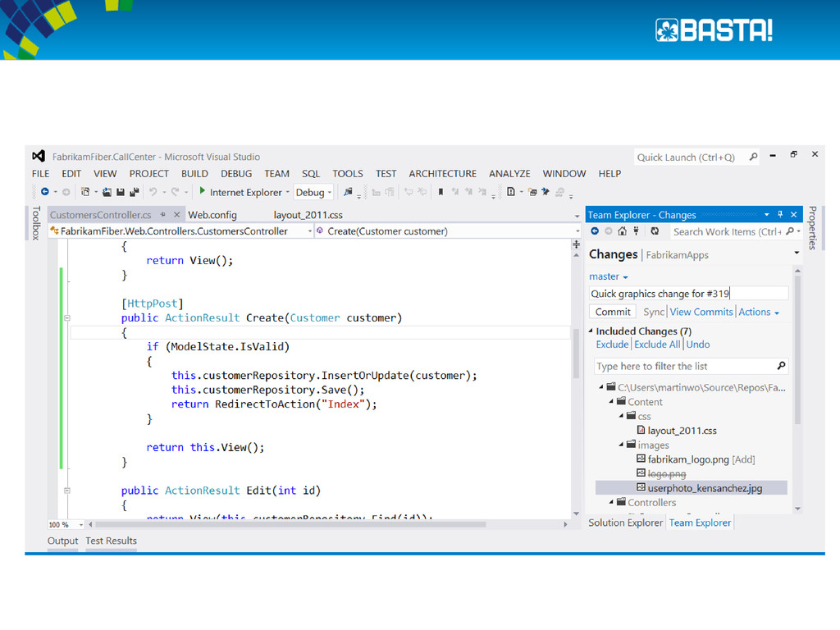Open the Output tab
The image size is (840, 630).
click(x=62, y=541)
